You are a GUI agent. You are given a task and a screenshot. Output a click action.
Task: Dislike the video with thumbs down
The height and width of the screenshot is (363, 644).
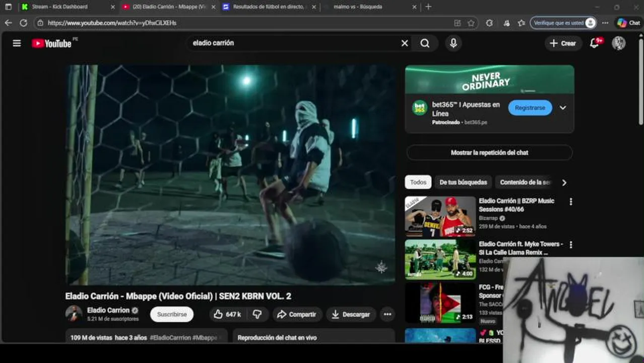(257, 314)
